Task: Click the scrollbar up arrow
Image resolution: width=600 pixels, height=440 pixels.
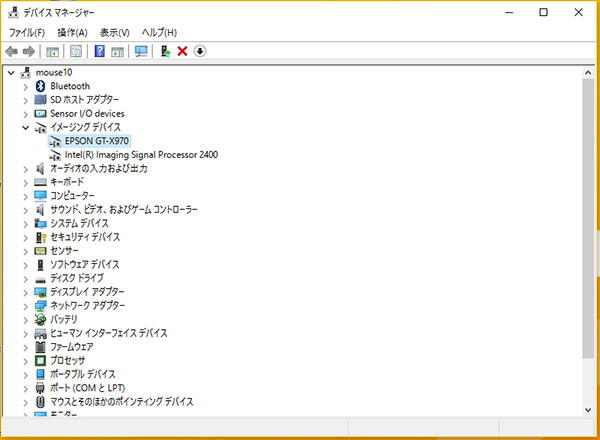Action: (x=588, y=73)
